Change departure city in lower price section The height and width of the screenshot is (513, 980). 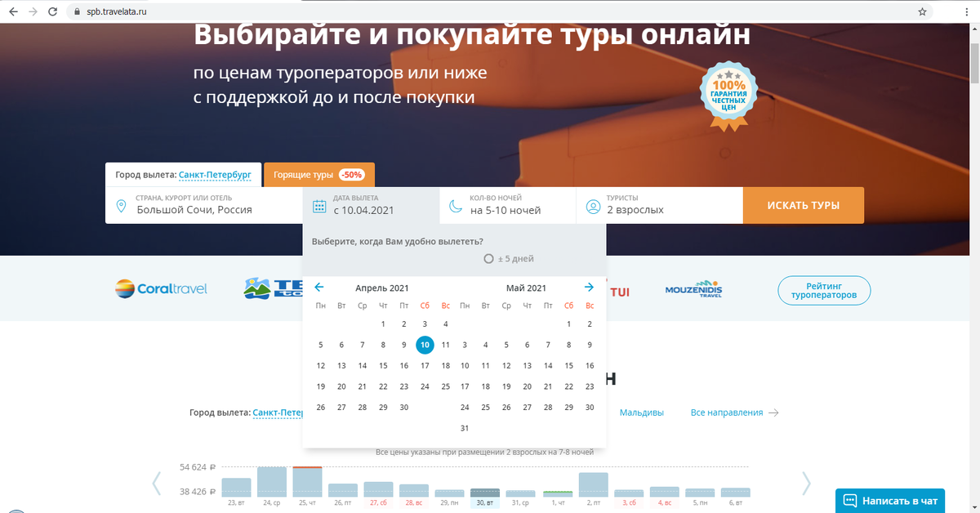[x=278, y=413]
